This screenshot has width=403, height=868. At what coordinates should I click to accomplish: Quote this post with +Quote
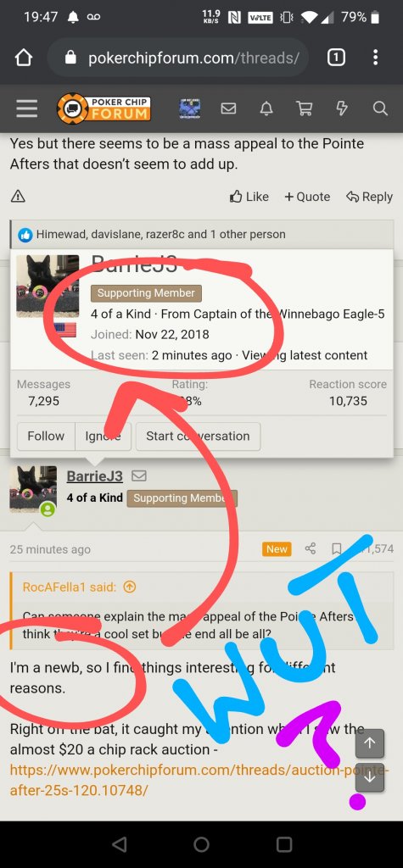(307, 197)
